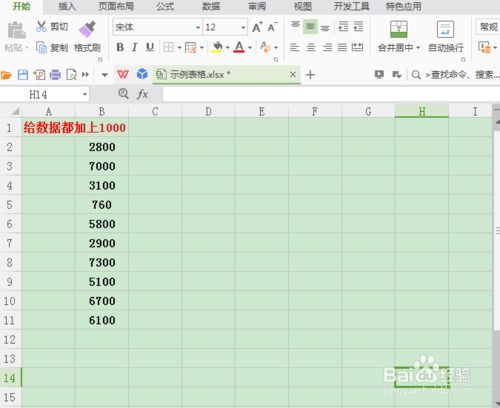Toggle Underline formatting
500x408 pixels.
click(x=150, y=47)
